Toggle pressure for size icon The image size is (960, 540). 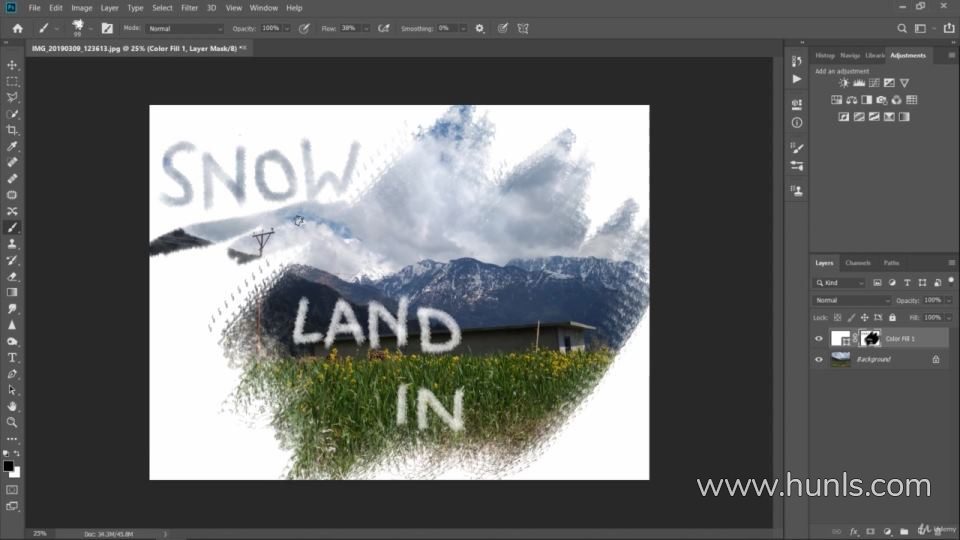503,28
